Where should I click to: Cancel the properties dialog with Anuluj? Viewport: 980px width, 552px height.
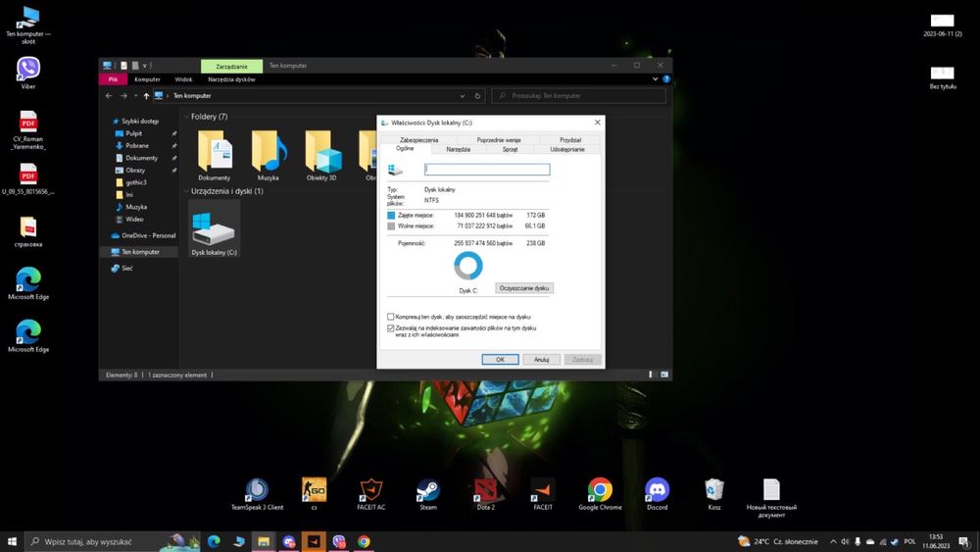[x=541, y=360]
